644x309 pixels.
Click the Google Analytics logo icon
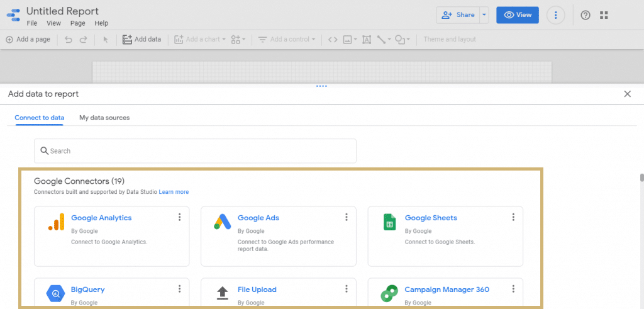[x=56, y=222]
